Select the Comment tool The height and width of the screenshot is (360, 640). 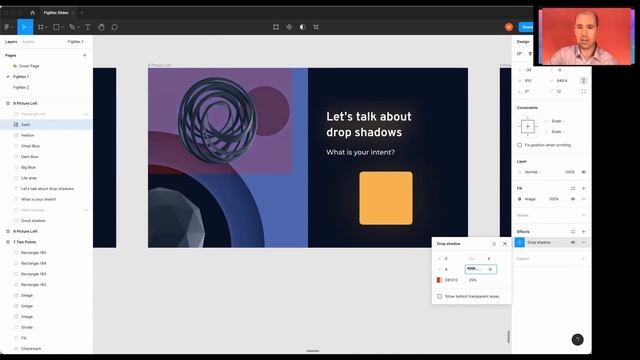pyautogui.click(x=115, y=27)
